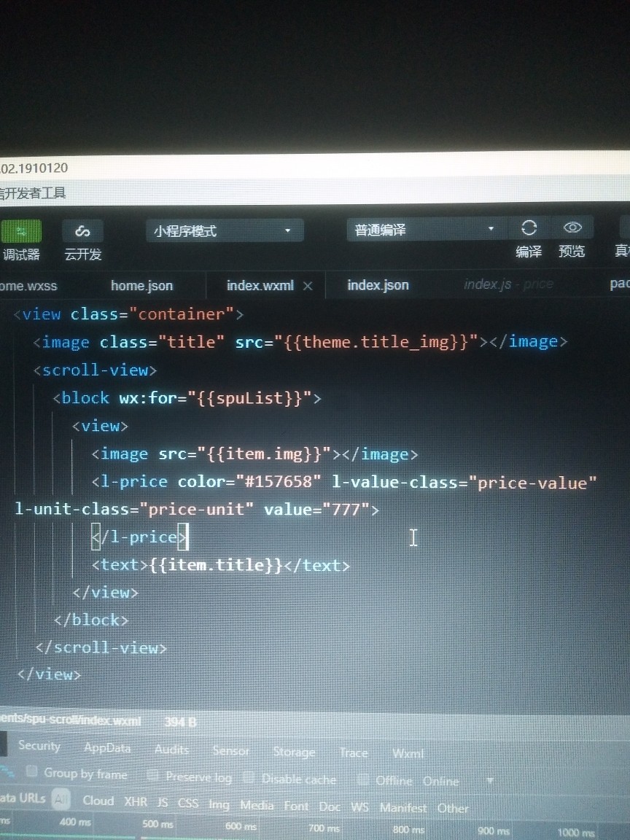Open the Wxml devtools tab
Screen dimensions: 630x840
[408, 754]
